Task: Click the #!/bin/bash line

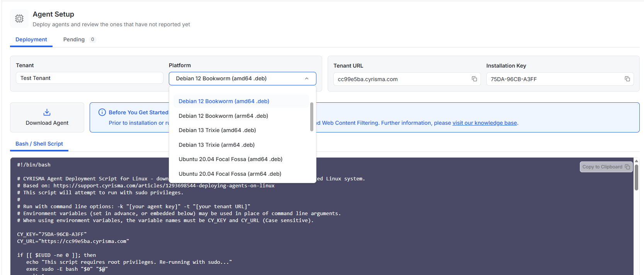Action: click(x=34, y=165)
